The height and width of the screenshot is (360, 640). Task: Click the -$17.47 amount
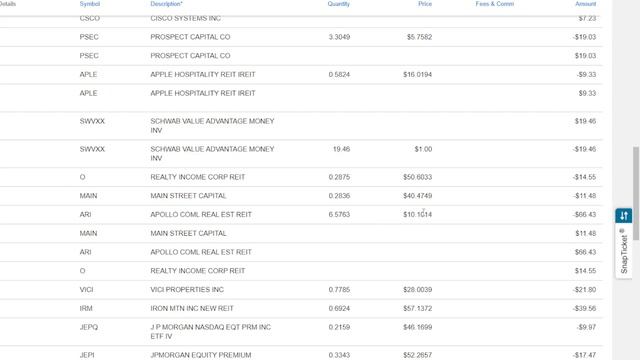(x=584, y=355)
